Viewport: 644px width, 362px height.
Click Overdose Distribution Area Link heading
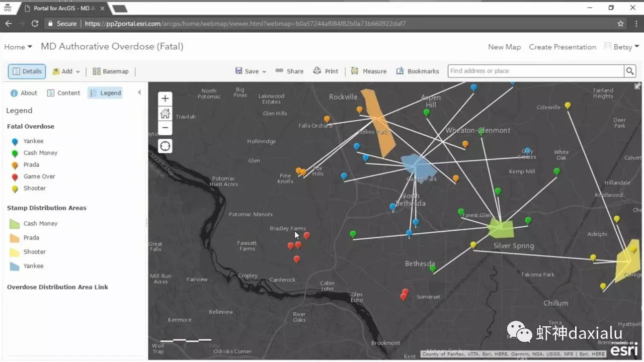coord(57,287)
